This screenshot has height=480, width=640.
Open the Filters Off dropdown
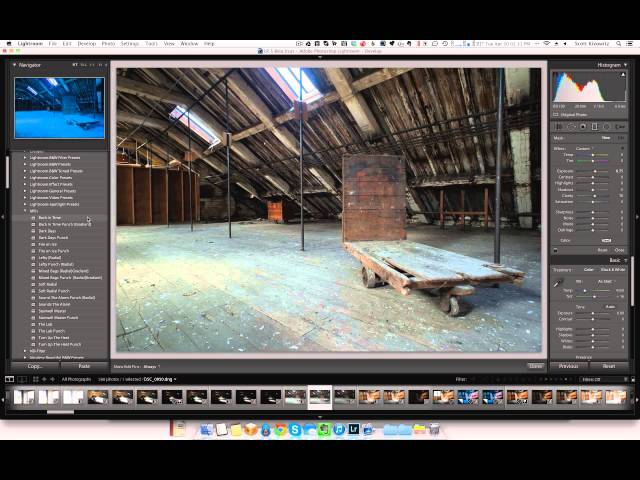tap(602, 379)
